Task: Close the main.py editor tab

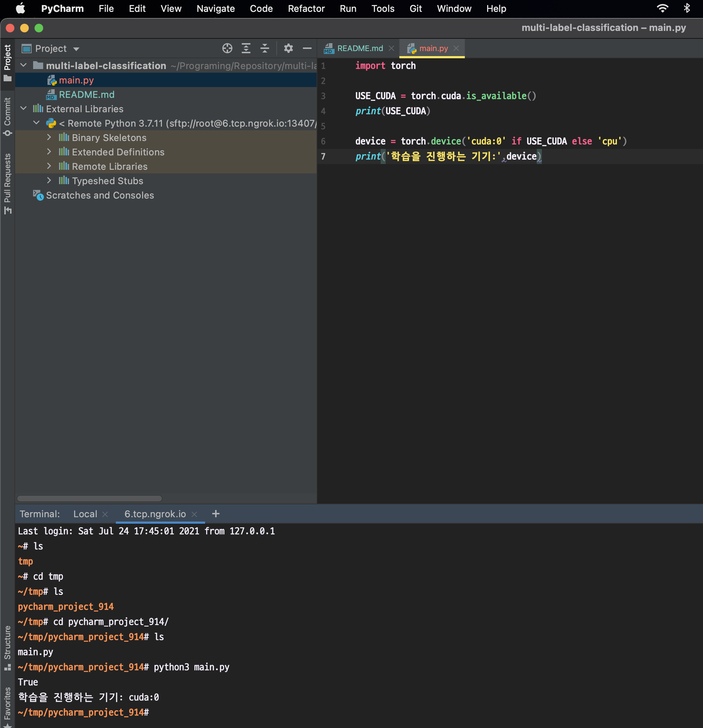Action: [x=456, y=48]
